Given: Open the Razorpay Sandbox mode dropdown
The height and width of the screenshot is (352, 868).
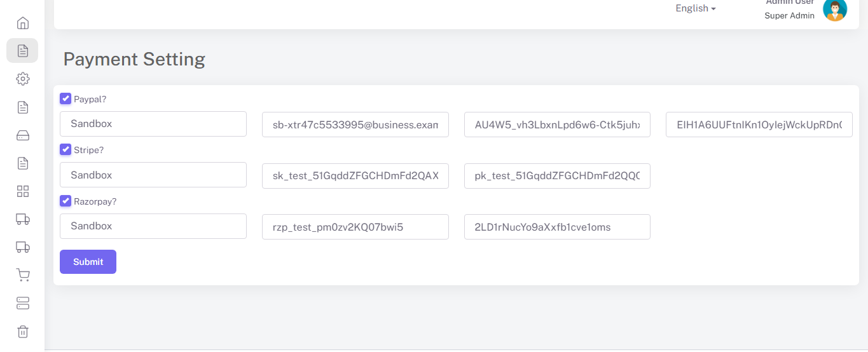Looking at the screenshot, I should coord(153,226).
